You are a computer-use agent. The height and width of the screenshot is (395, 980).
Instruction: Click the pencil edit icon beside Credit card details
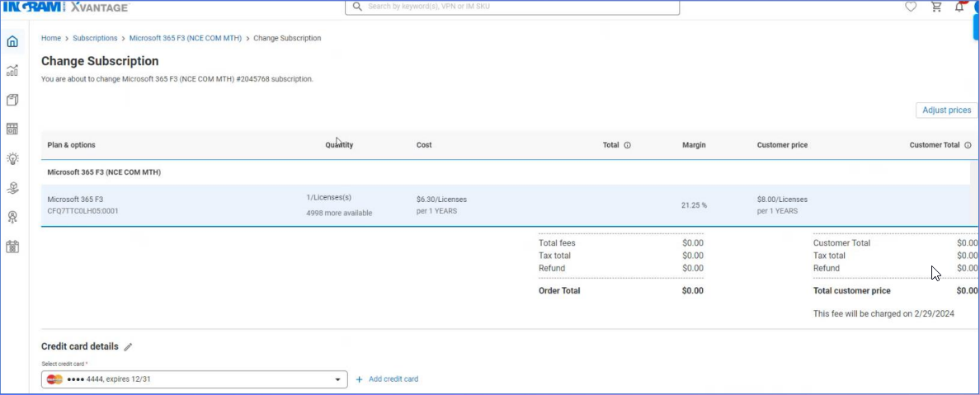click(x=128, y=347)
